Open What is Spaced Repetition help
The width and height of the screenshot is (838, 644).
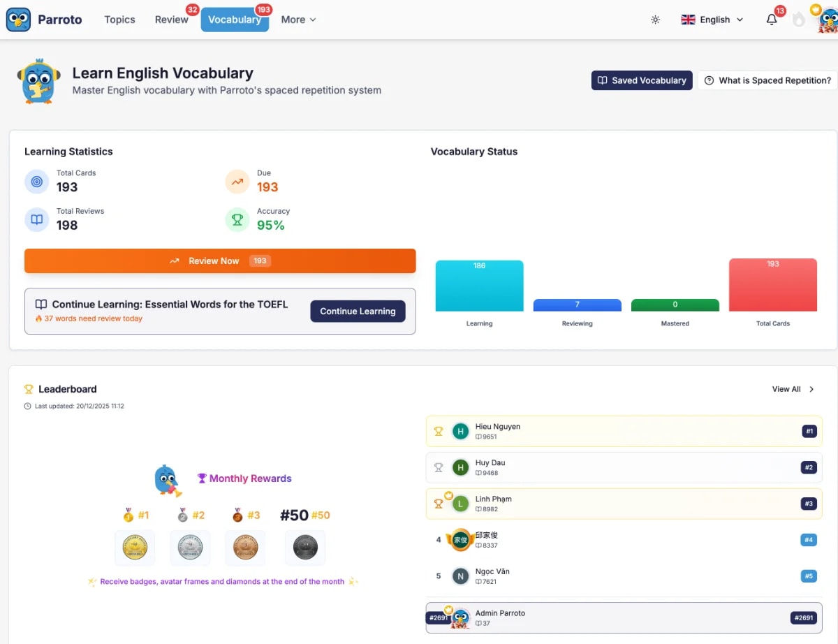coord(767,80)
